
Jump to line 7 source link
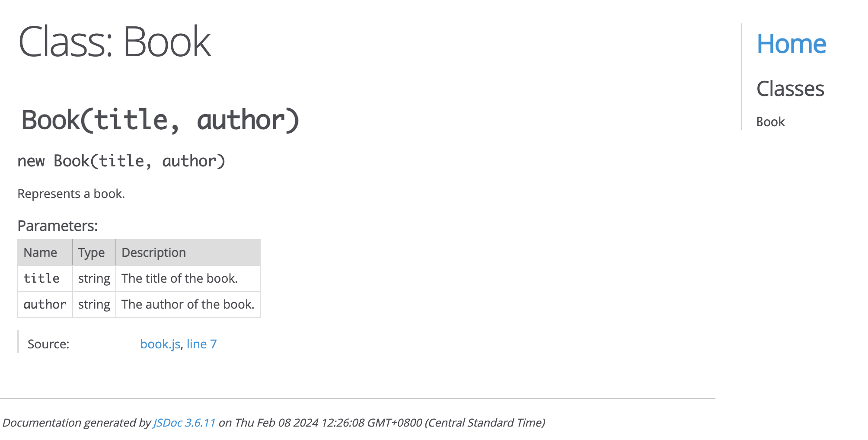coord(201,344)
